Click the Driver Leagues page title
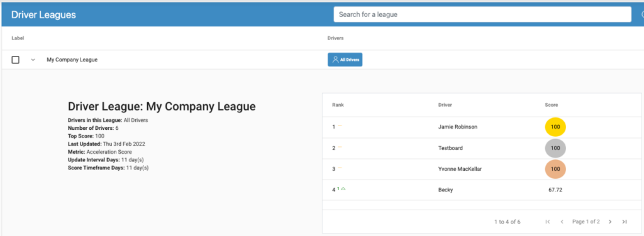This screenshot has width=644, height=236. [43, 14]
